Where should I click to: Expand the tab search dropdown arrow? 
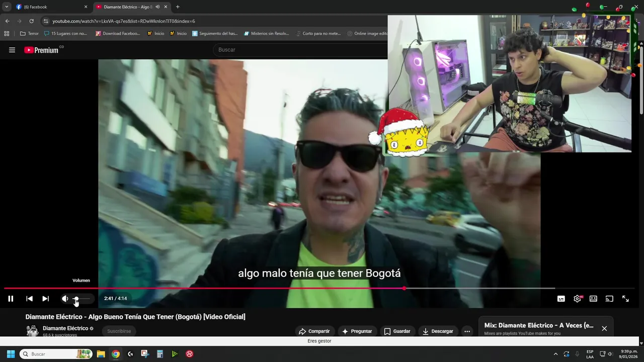(x=7, y=7)
